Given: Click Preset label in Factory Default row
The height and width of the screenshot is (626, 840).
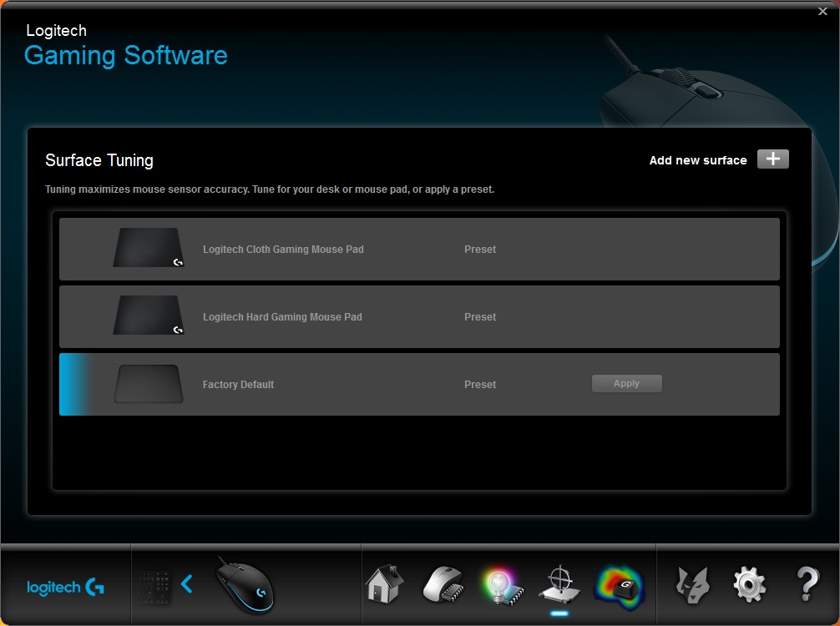Looking at the screenshot, I should tap(480, 385).
